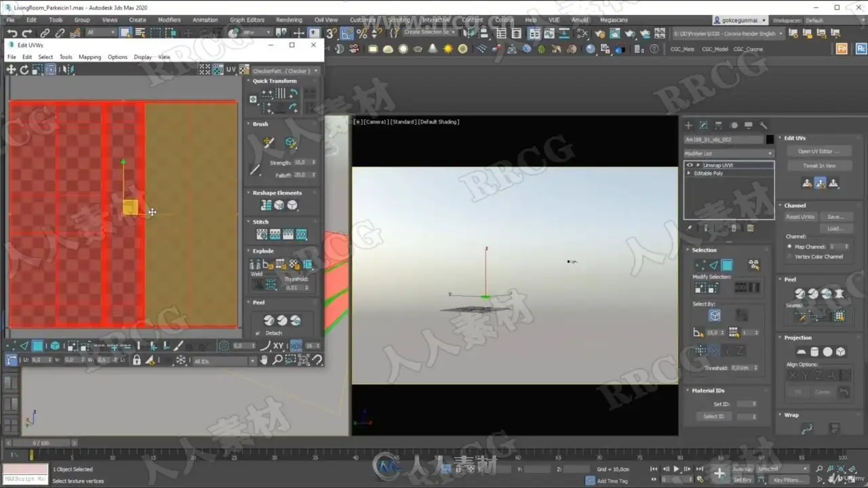Click the 3D Snaps Toggle icon
Image resolution: width=868 pixels, height=488 pixels.
pos(332,33)
